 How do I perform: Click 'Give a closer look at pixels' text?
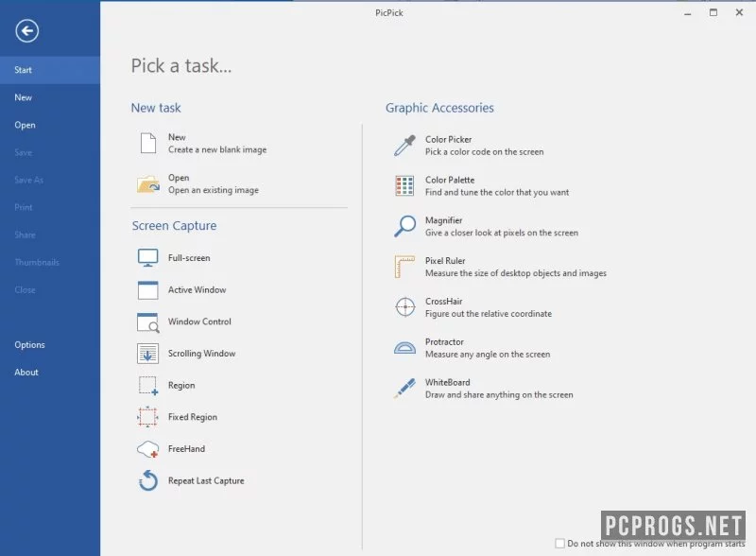pyautogui.click(x=502, y=233)
